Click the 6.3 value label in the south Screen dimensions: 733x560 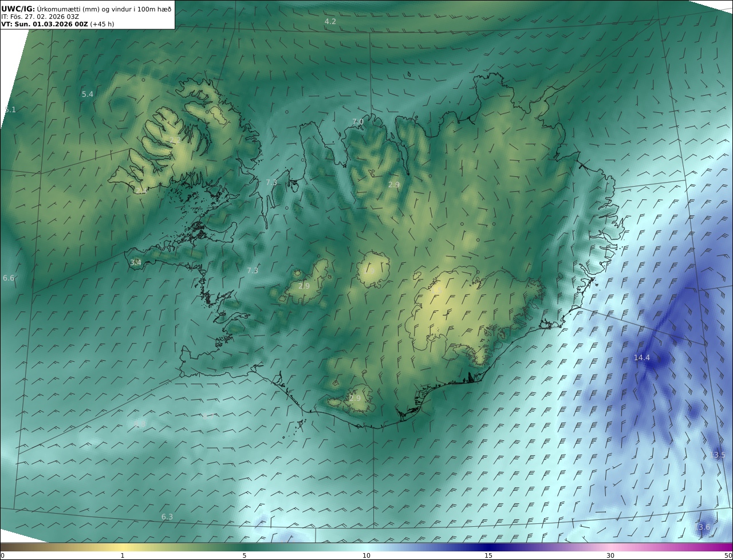[167, 517]
